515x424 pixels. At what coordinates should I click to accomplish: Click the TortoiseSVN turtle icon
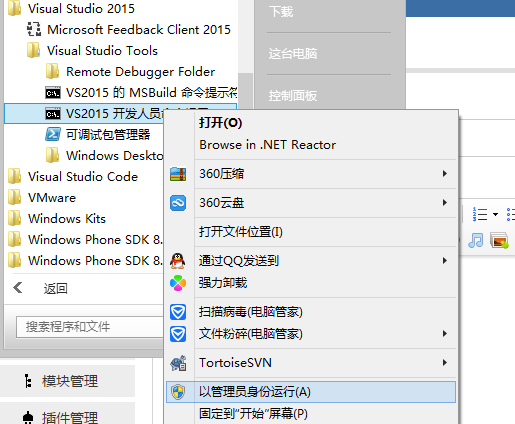[x=178, y=363]
